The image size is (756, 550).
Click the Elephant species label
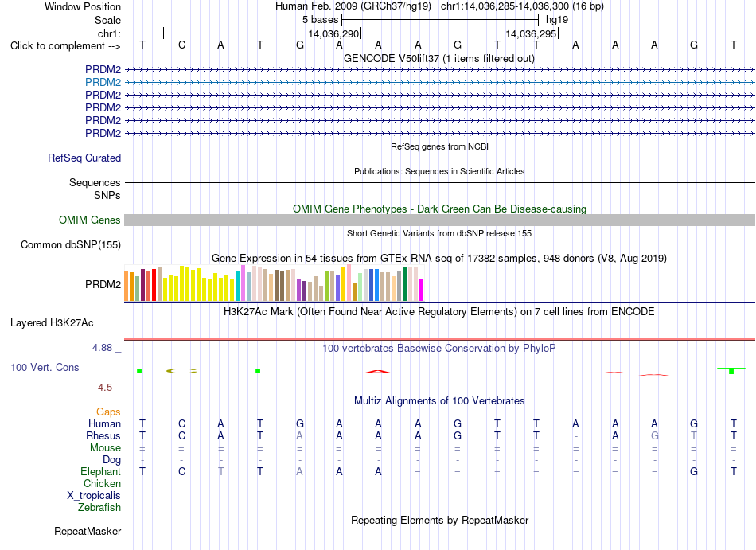tap(100, 471)
